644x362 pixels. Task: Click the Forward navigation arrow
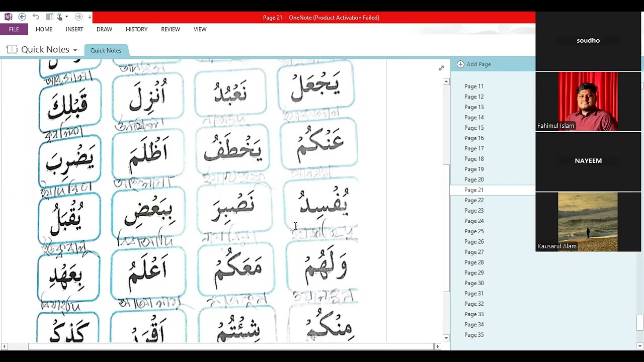[78, 17]
